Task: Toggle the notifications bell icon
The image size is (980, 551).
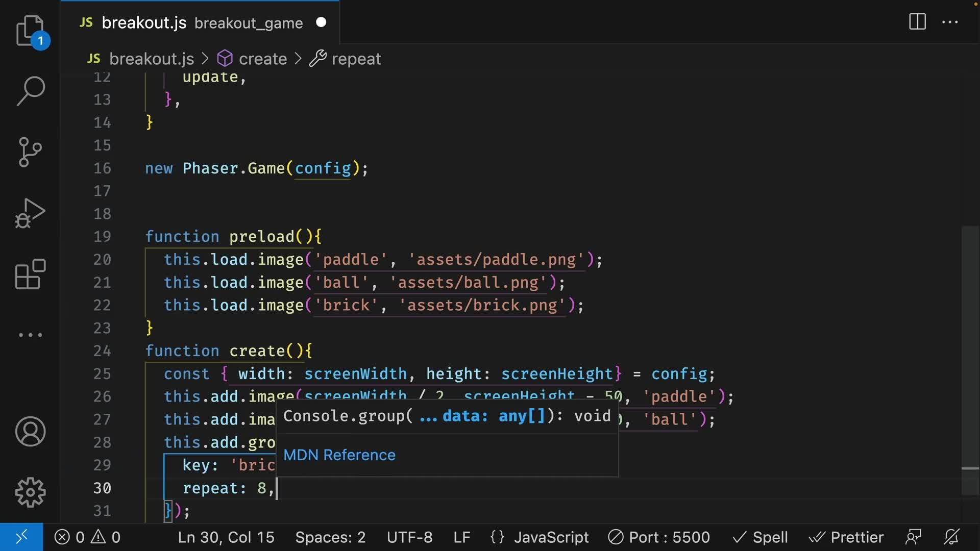Action: (951, 537)
